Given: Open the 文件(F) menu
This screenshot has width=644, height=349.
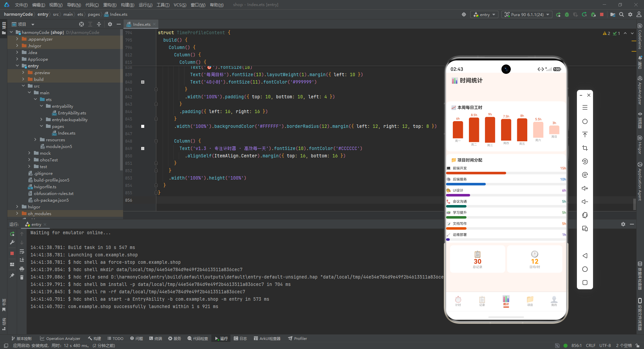Looking at the screenshot, I should [x=21, y=5].
